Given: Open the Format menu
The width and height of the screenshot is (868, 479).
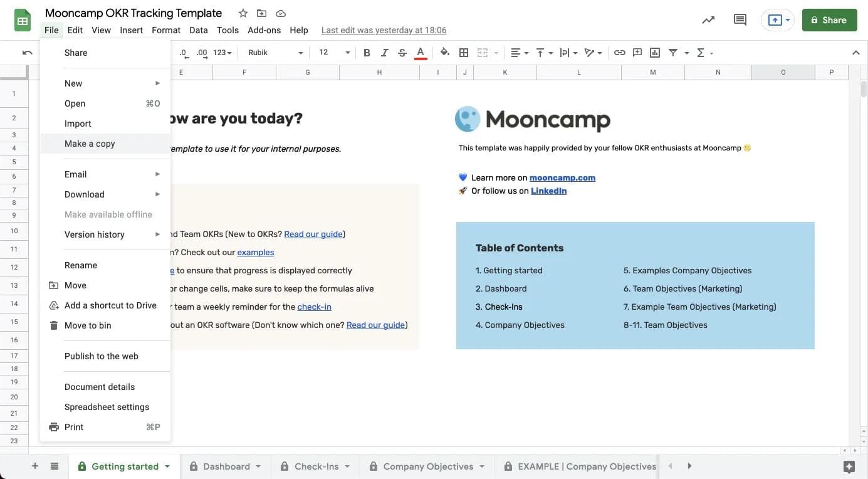Looking at the screenshot, I should [166, 30].
